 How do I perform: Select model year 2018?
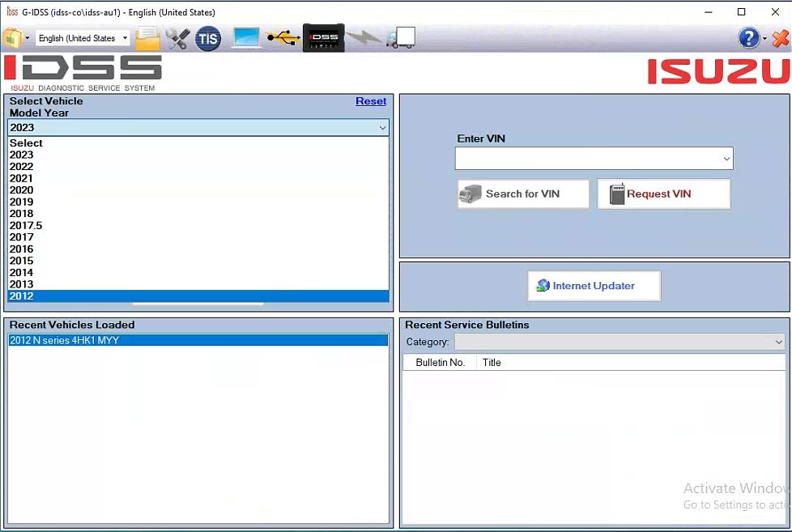point(198,213)
